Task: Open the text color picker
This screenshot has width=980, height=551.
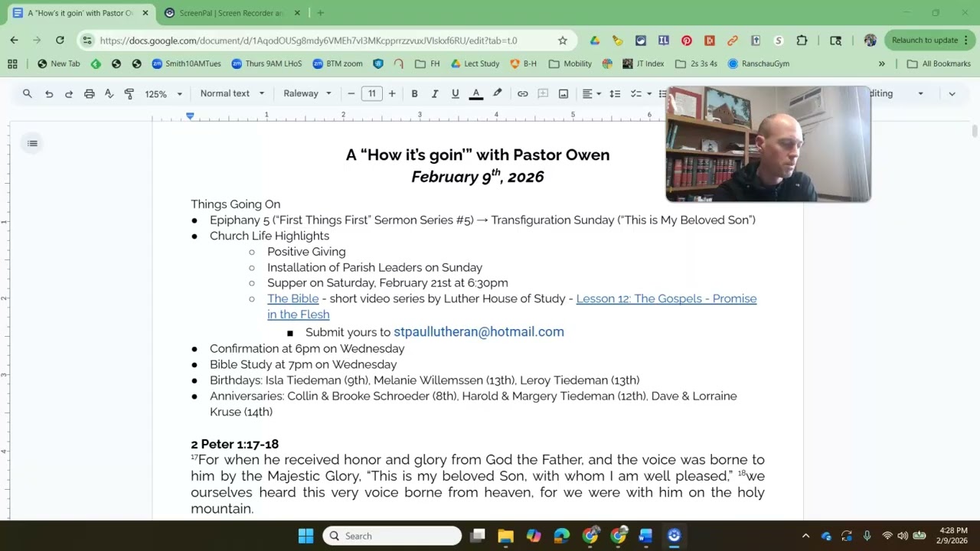Action: click(476, 93)
